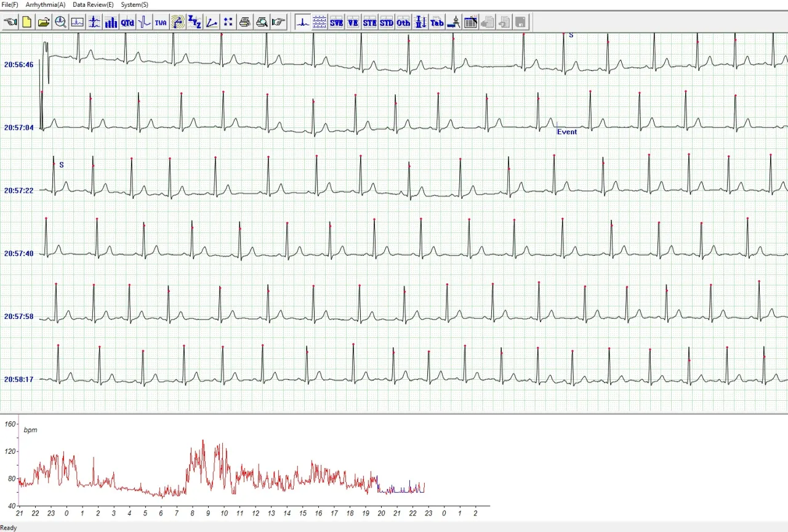Click the Event label on the ECG strip
788x532 pixels.
[566, 131]
